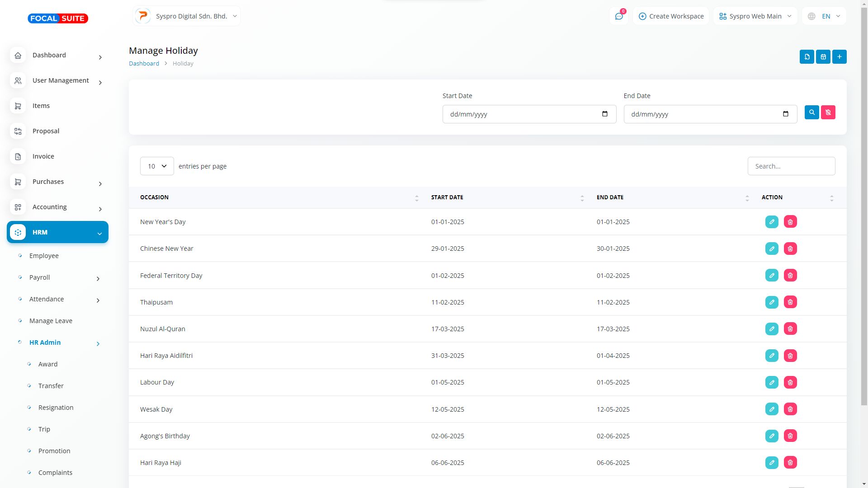Open the chat messages notification icon
The image size is (868, 488).
click(618, 16)
